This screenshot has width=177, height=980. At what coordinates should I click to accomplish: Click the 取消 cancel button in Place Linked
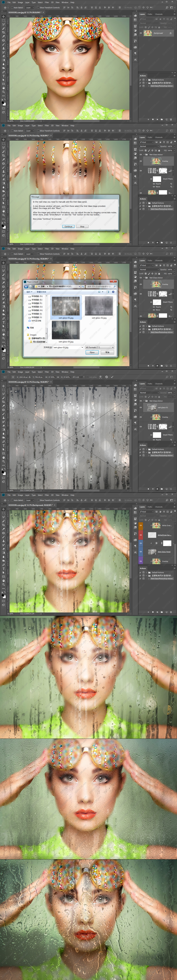point(107,352)
